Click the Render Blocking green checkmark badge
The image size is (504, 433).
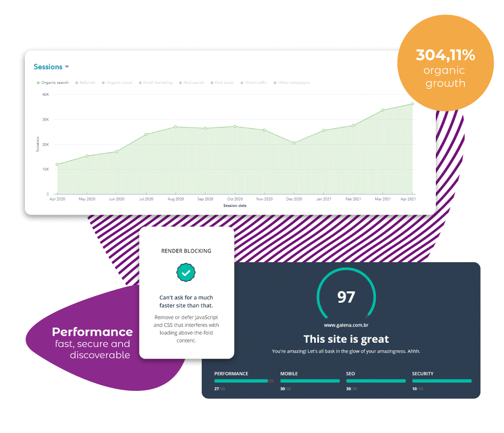point(186,274)
